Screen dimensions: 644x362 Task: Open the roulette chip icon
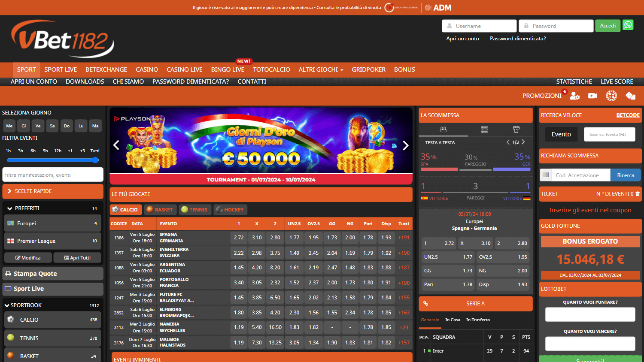[611, 96]
